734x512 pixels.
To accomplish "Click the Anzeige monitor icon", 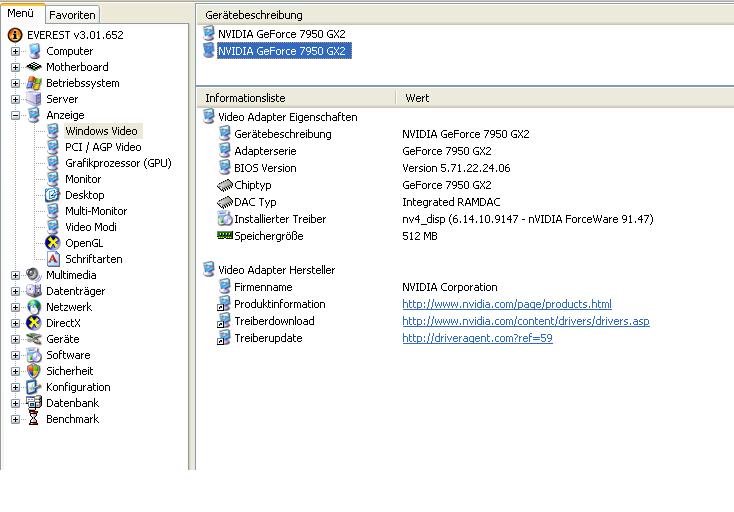I will point(34,115).
